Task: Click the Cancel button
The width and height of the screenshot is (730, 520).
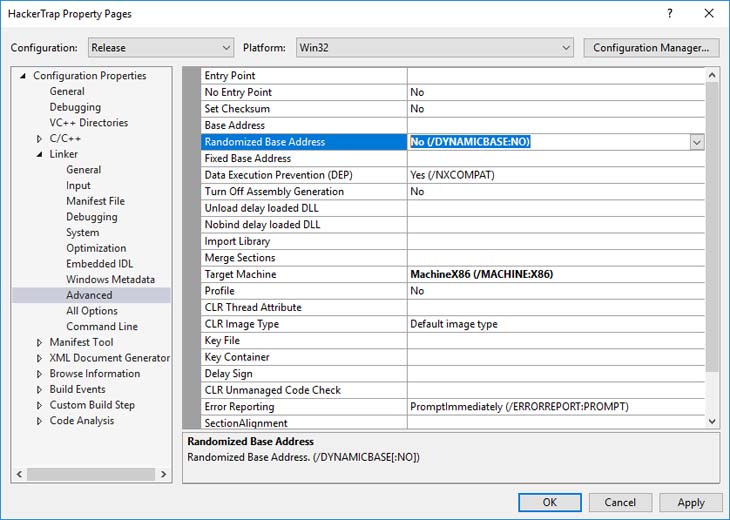Action: tap(620, 502)
